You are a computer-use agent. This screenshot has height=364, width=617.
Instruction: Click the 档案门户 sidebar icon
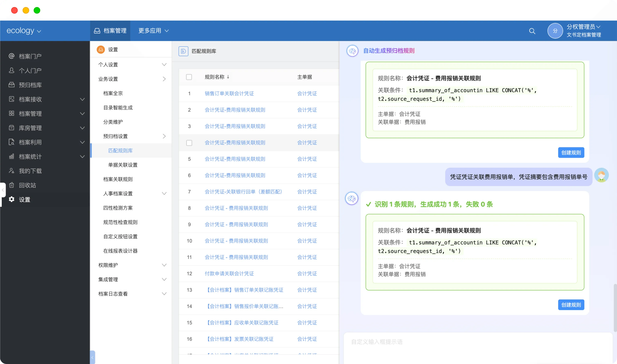coord(11,56)
